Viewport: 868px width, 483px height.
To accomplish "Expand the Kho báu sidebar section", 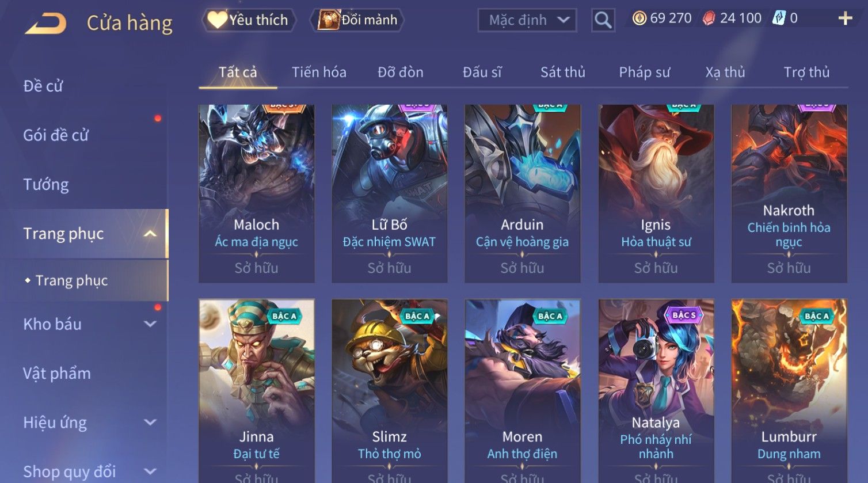I will 150,324.
